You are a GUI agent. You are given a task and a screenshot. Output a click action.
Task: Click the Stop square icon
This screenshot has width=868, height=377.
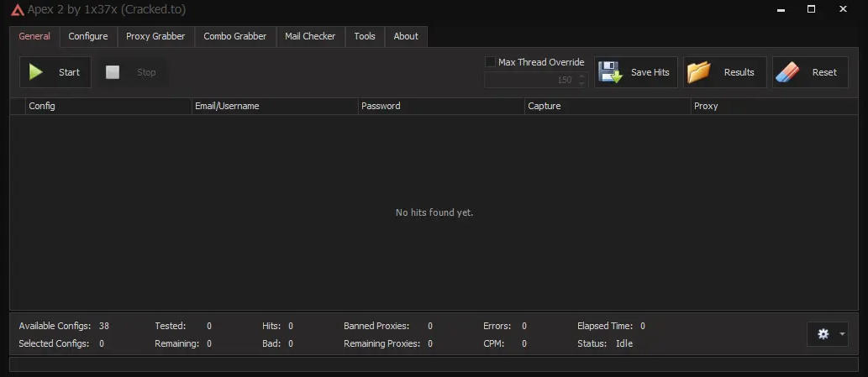pos(113,72)
